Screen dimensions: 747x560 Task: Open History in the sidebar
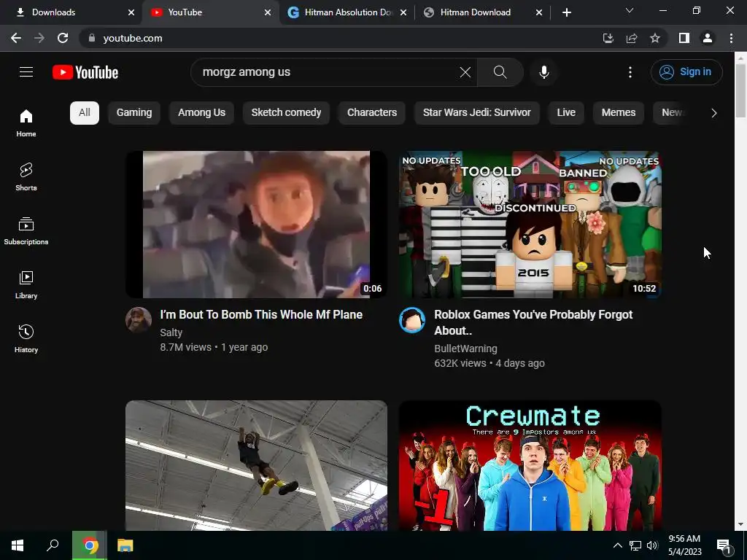tap(26, 338)
